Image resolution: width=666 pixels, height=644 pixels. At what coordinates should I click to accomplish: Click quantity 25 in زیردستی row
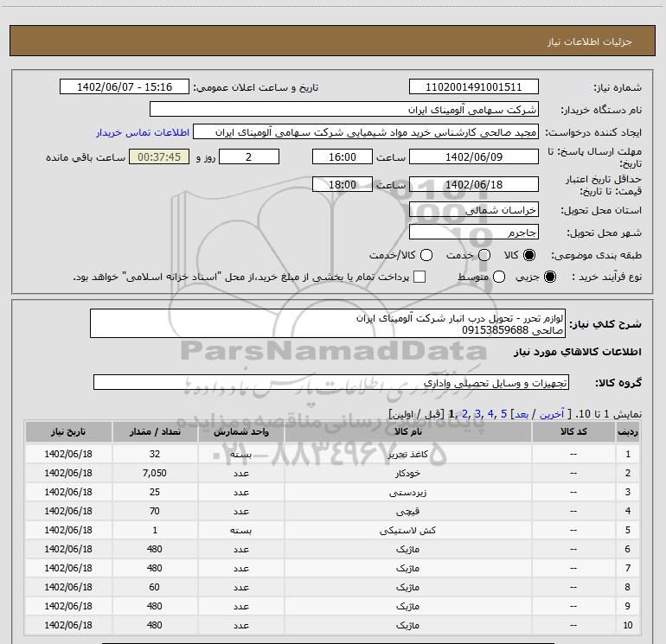point(155,492)
